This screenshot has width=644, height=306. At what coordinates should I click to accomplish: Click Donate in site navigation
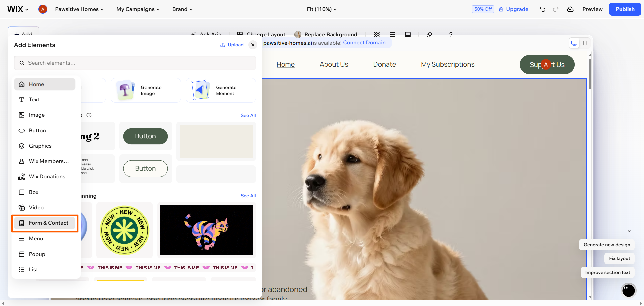(385, 64)
